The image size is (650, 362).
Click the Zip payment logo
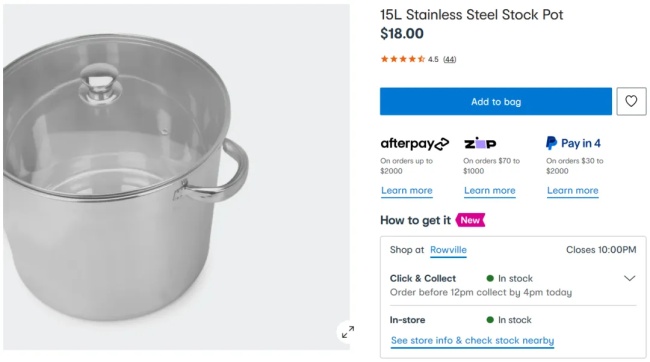[x=480, y=143]
